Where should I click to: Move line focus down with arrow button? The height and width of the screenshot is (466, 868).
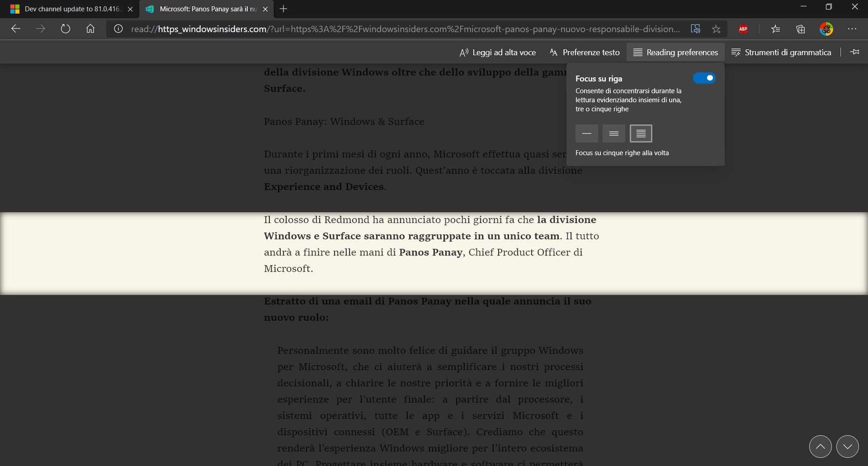848,447
